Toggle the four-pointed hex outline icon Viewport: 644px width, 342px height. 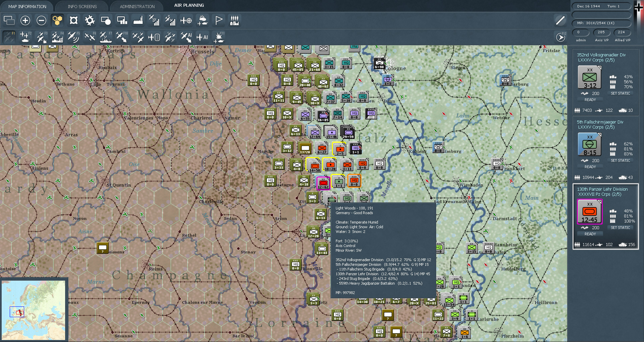[73, 20]
